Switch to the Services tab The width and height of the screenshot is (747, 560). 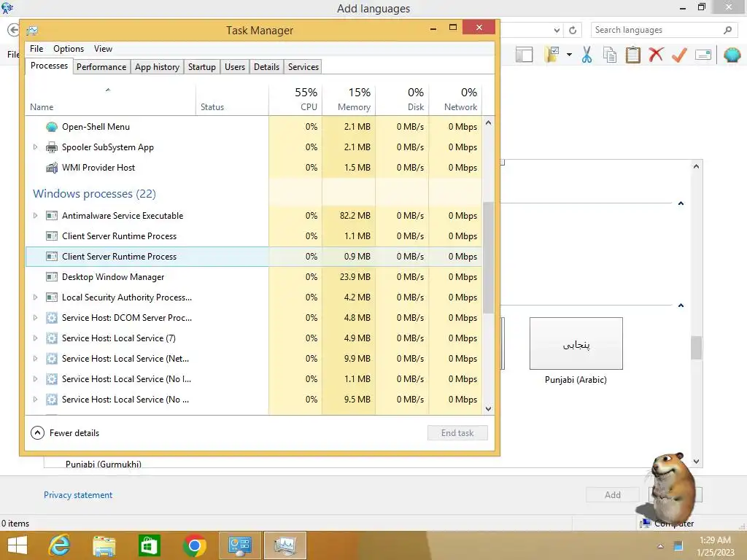coord(303,67)
